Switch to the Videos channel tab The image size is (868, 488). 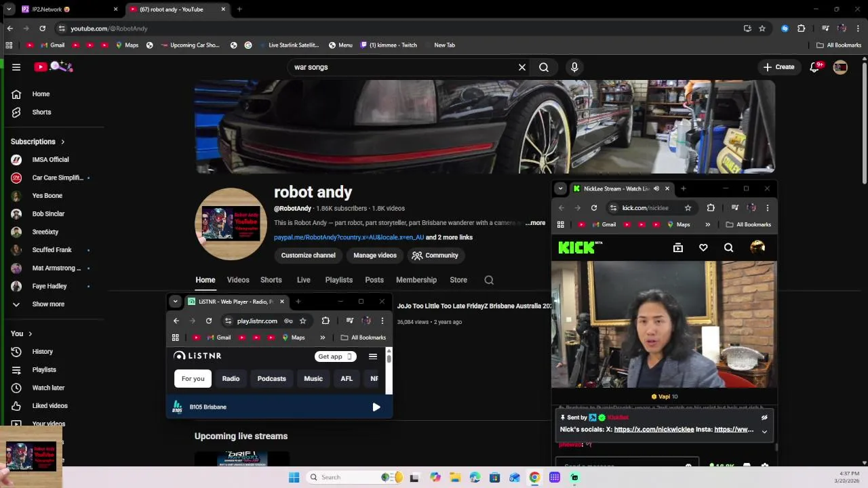point(238,280)
